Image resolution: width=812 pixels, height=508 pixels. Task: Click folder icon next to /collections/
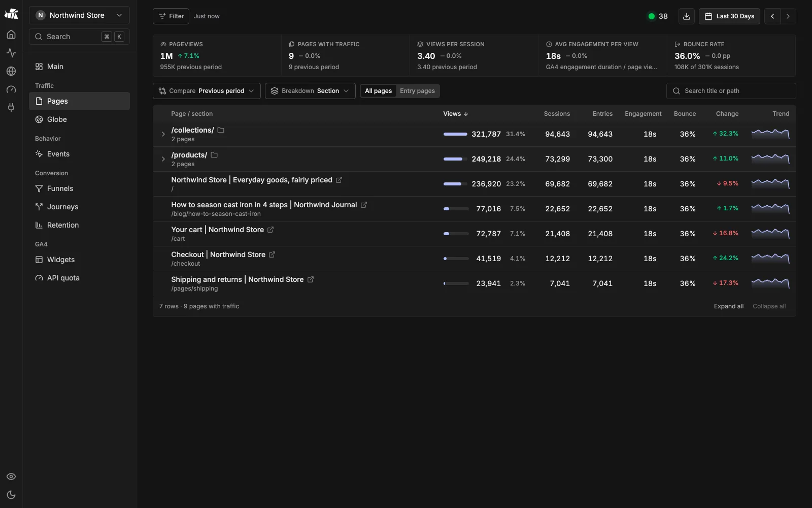221,130
